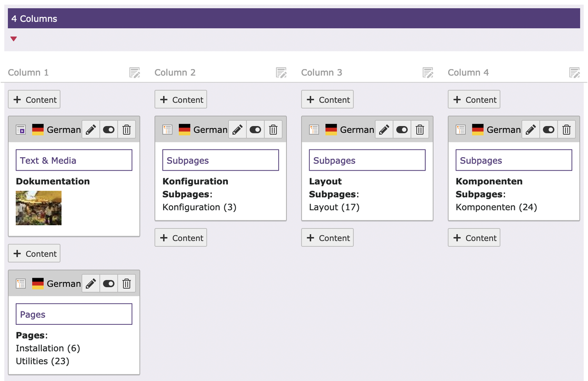This screenshot has height=381, width=588.
Task: Delete the Pages element via trash icon
Action: click(x=127, y=283)
